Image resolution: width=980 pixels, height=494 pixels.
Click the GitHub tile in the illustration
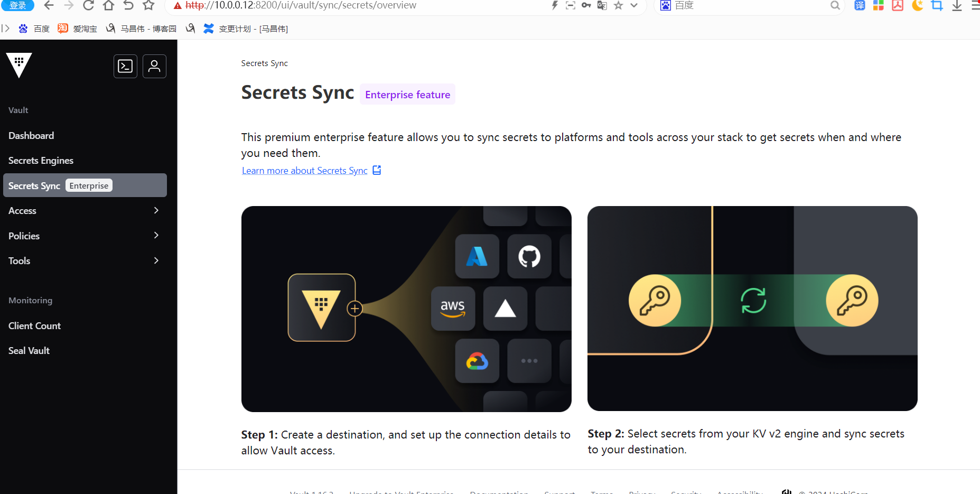529,257
